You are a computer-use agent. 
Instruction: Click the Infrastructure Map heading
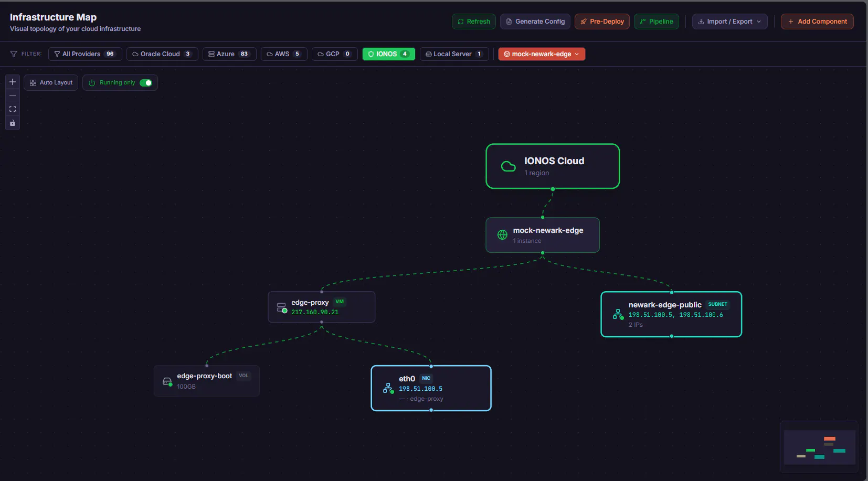[53, 17]
